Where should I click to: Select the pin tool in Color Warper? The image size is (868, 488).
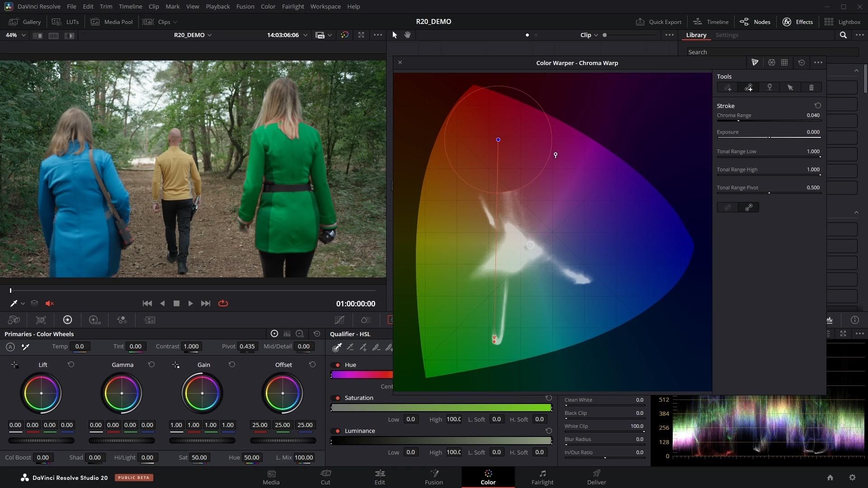[769, 87]
